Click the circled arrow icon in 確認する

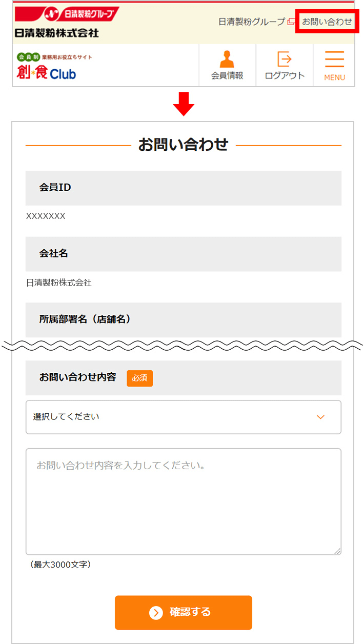pyautogui.click(x=156, y=612)
